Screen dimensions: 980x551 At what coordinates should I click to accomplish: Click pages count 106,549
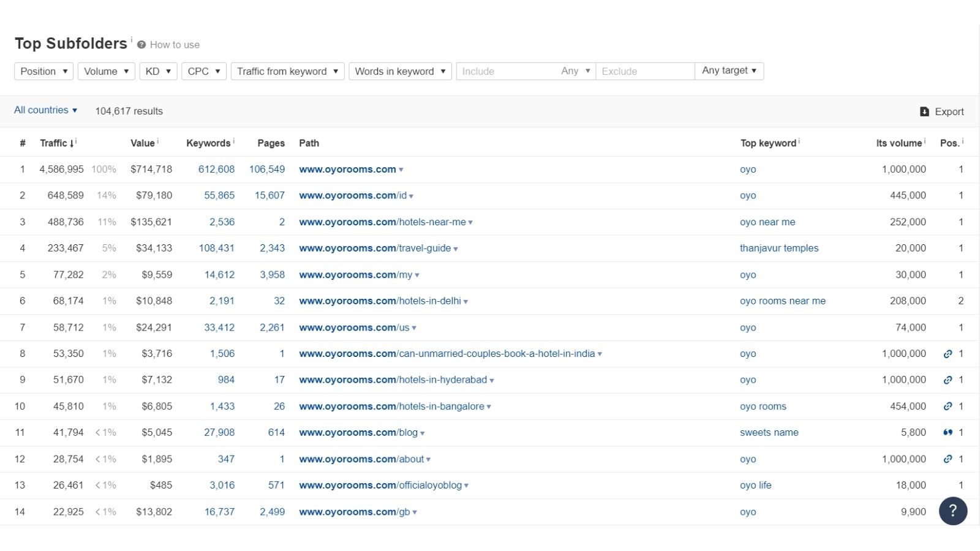coord(267,170)
